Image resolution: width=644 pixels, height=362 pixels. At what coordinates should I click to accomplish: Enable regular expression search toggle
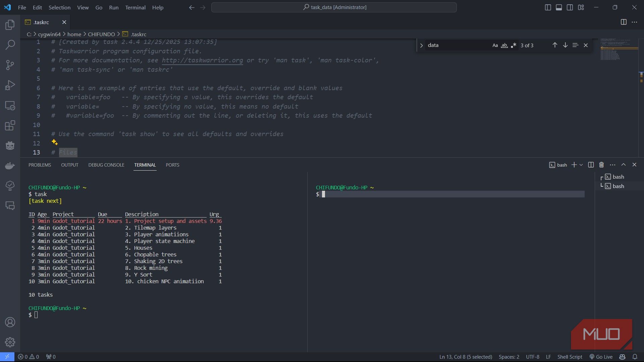[x=514, y=45]
